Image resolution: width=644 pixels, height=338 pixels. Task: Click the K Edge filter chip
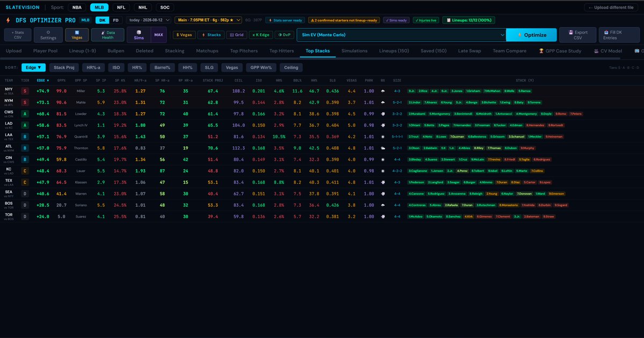click(261, 35)
